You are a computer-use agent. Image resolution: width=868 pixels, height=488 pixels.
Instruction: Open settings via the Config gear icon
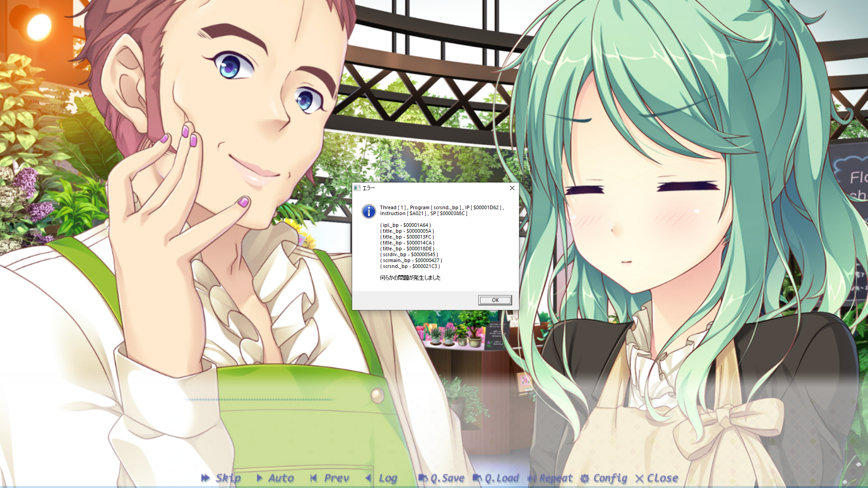pyautogui.click(x=585, y=479)
